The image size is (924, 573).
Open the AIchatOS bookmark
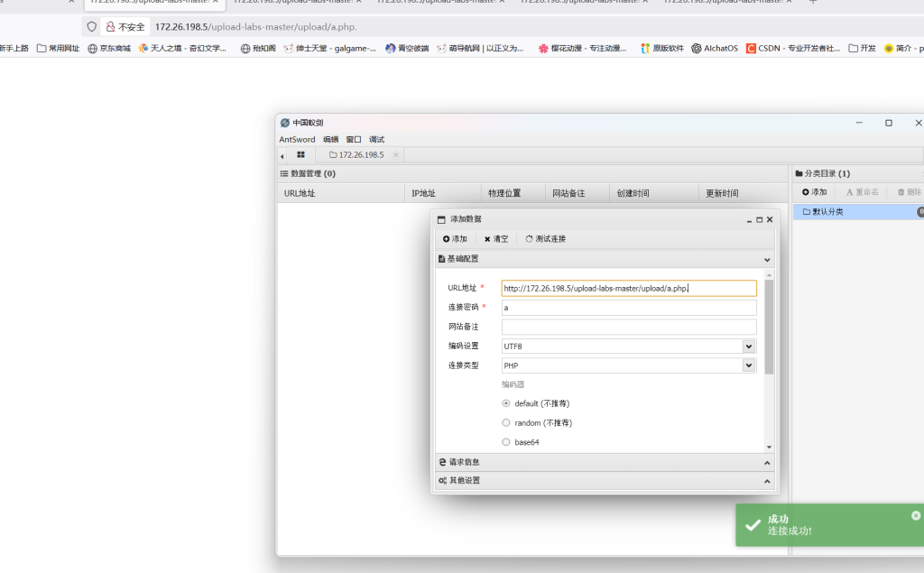pyautogui.click(x=715, y=49)
